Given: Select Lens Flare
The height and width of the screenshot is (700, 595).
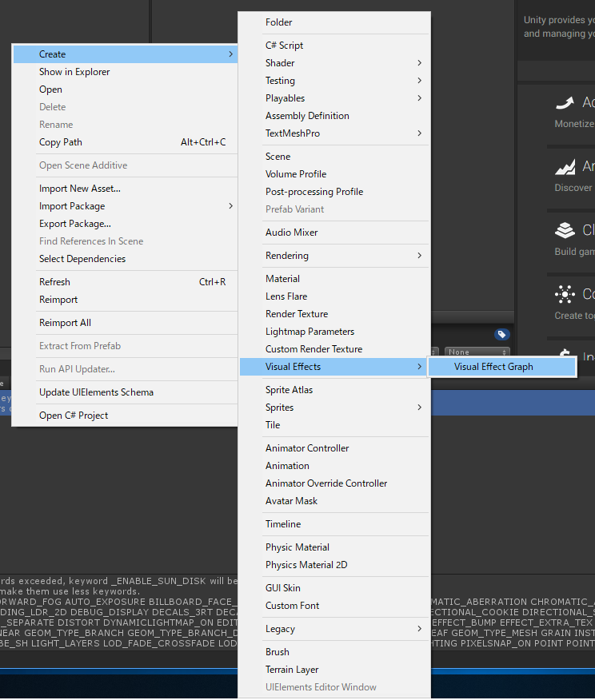Looking at the screenshot, I should coord(334,296).
